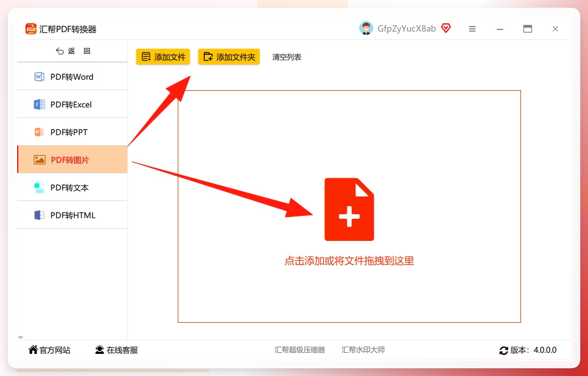Image resolution: width=588 pixels, height=376 pixels.
Task: Clear the list with 清空列表
Action: click(286, 57)
